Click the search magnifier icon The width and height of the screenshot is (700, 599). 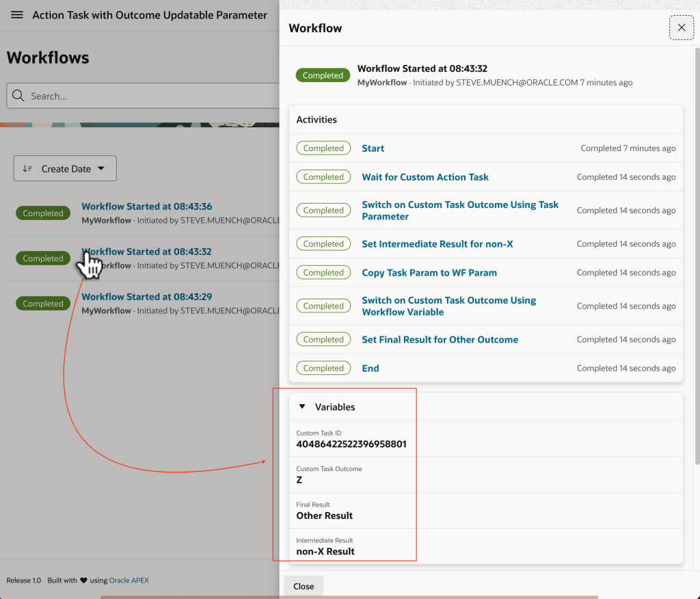18,96
